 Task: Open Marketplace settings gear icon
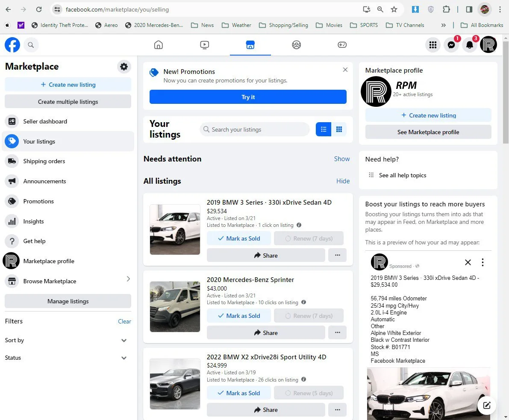pyautogui.click(x=124, y=67)
